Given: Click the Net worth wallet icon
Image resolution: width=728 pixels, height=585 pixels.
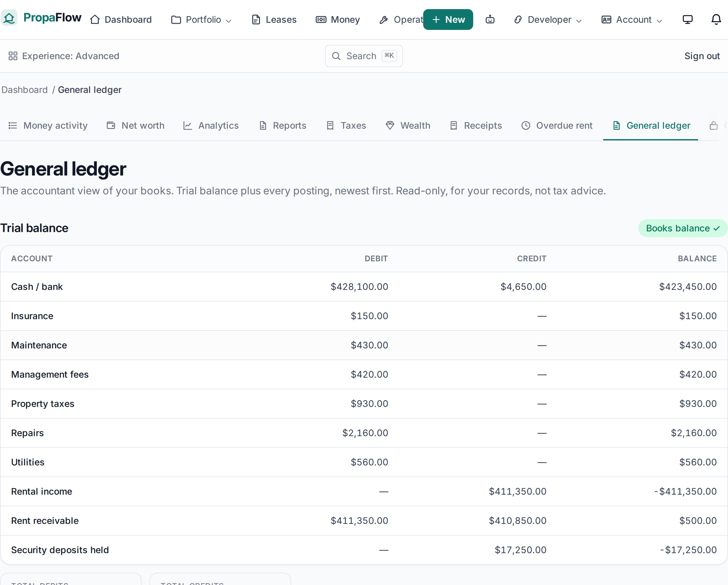Looking at the screenshot, I should 111,126.
